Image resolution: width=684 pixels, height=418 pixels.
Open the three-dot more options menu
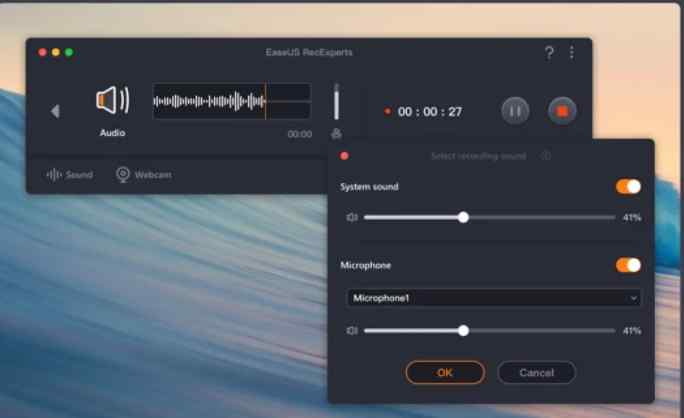pos(571,53)
